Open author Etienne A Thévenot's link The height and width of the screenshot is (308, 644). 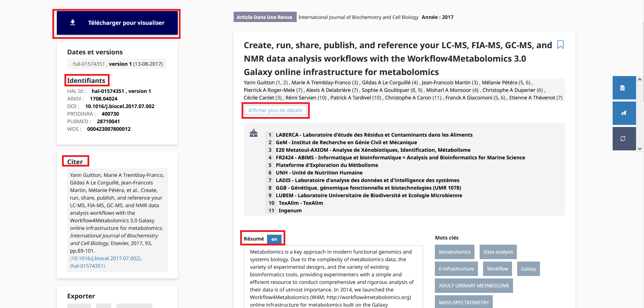(532, 98)
